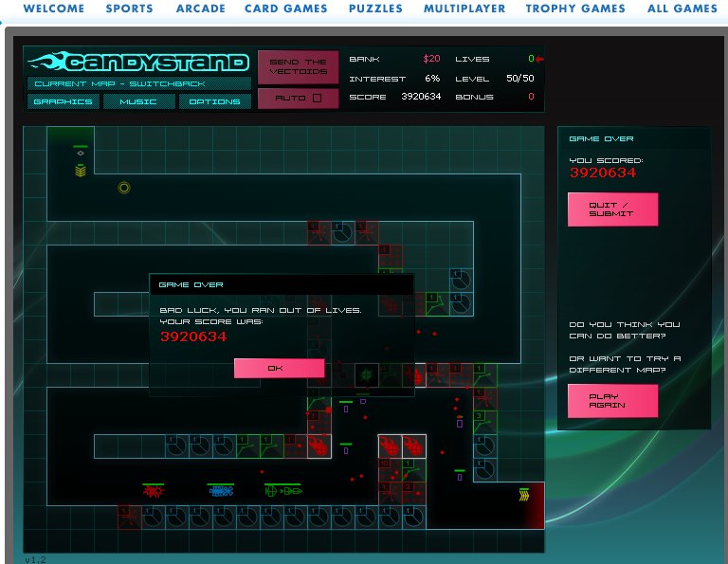Open the Graphics settings
This screenshot has height=564, width=728.
[64, 101]
